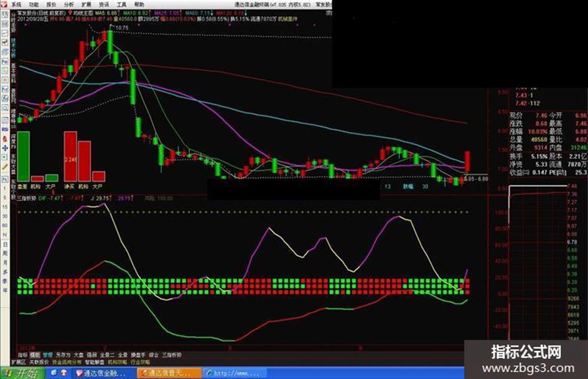Select the N-day custom period button
This screenshot has width=588, height=379.
point(5,235)
